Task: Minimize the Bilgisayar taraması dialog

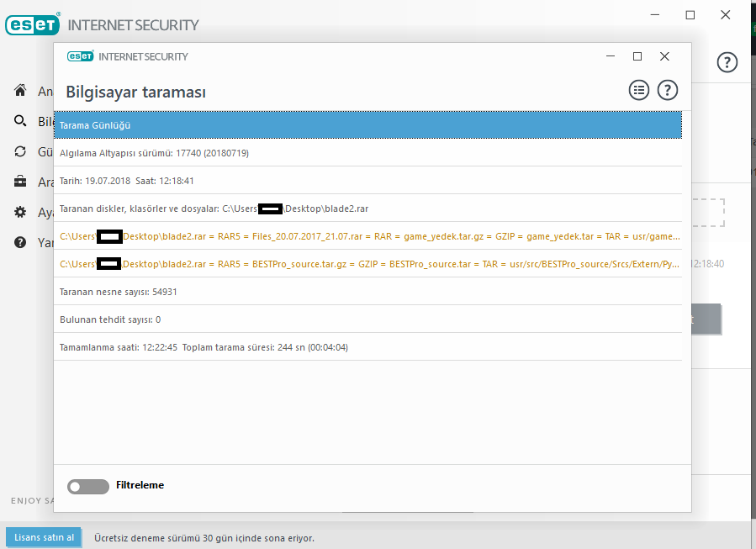Action: [x=611, y=56]
